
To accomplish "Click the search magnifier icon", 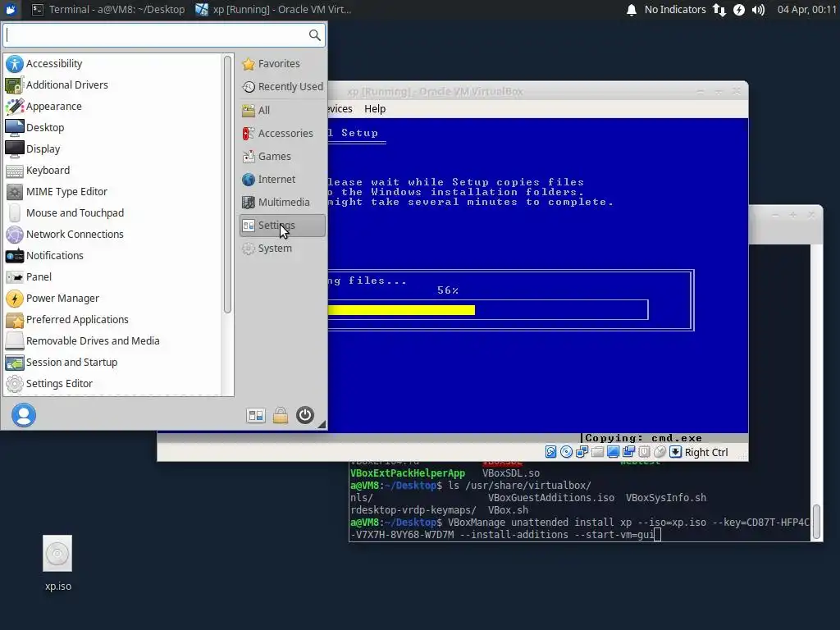I will pyautogui.click(x=314, y=35).
